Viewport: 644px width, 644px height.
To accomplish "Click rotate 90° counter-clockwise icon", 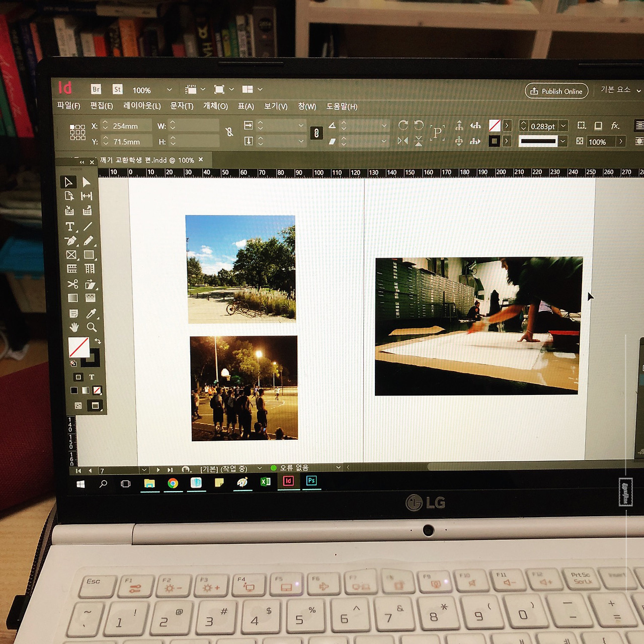I will pos(419,124).
